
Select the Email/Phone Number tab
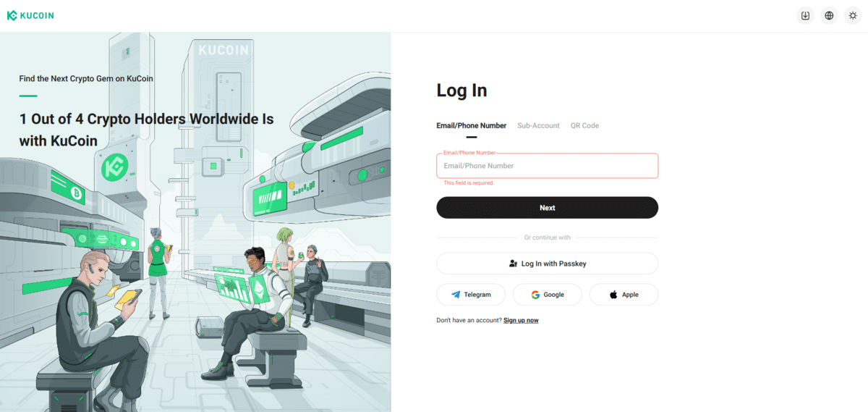point(471,125)
